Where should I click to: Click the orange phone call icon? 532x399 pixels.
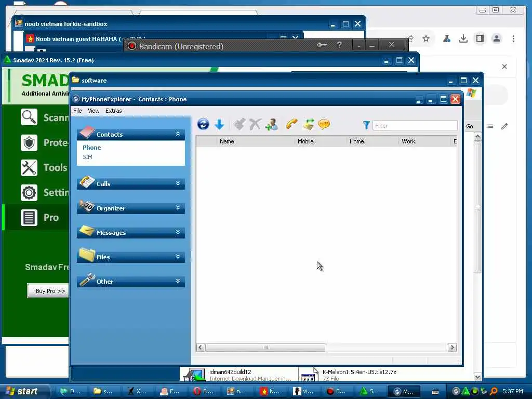click(291, 125)
